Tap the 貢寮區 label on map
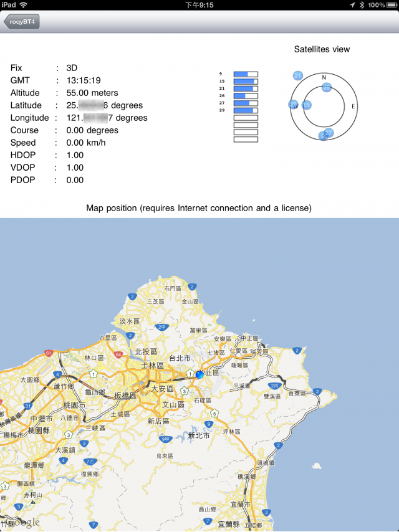The width and height of the screenshot is (399, 532). [297, 393]
